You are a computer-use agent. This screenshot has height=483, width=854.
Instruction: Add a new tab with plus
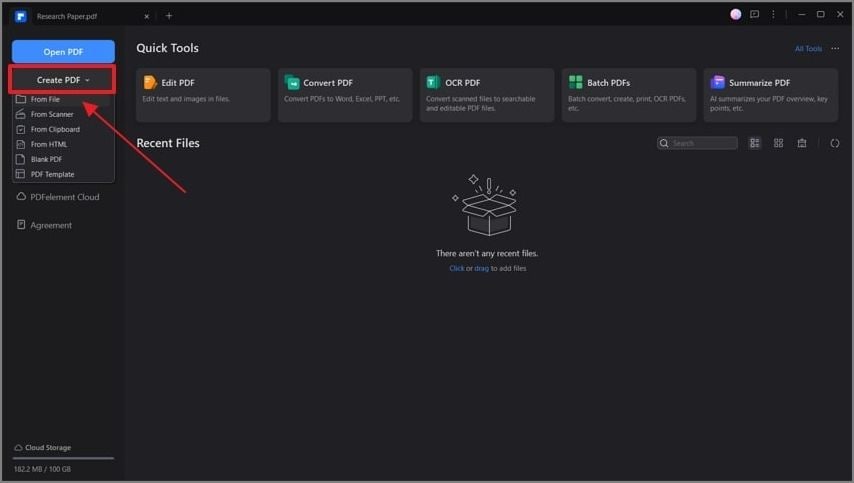169,16
